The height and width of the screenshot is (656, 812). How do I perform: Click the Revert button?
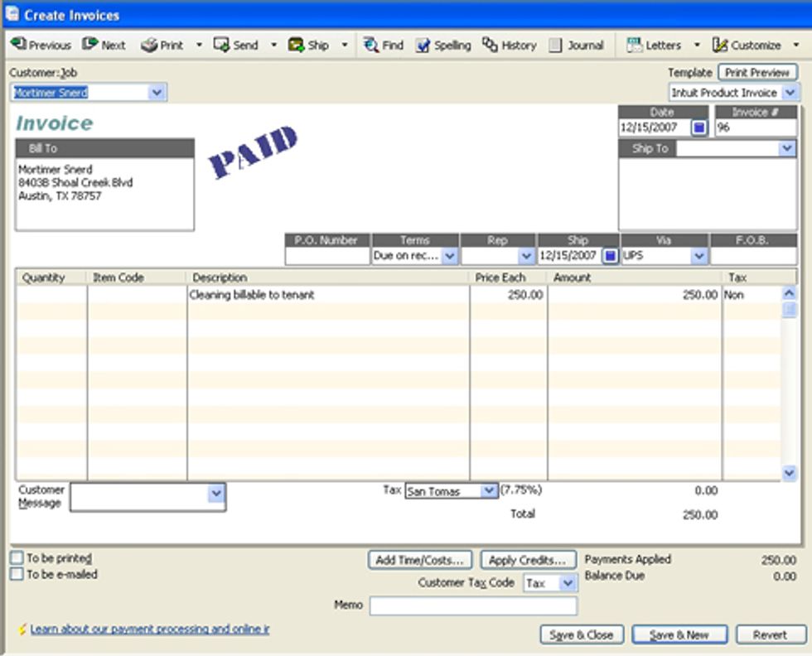tap(771, 634)
